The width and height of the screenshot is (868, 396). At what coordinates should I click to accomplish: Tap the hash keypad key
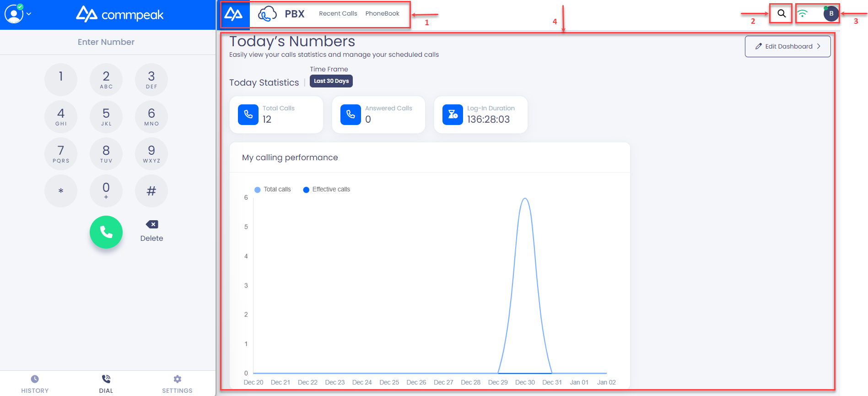tap(151, 191)
